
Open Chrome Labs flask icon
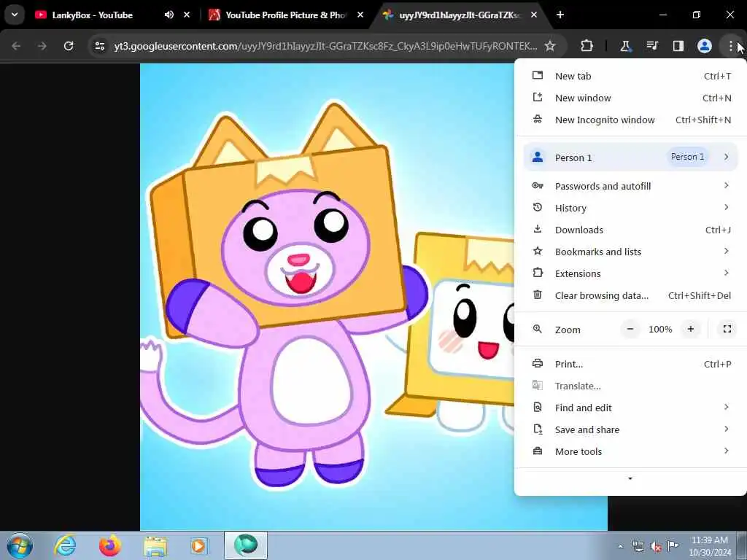[x=625, y=46]
